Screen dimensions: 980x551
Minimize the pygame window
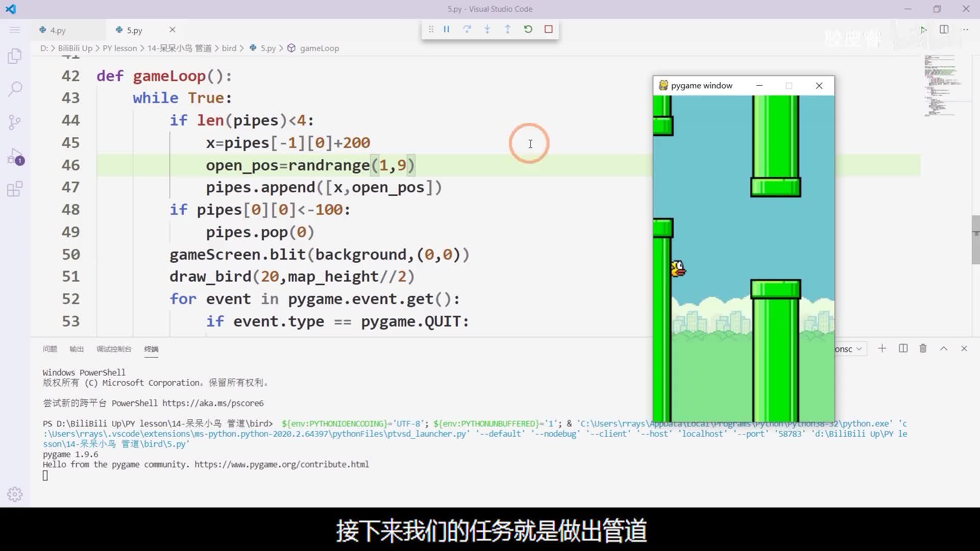[759, 85]
